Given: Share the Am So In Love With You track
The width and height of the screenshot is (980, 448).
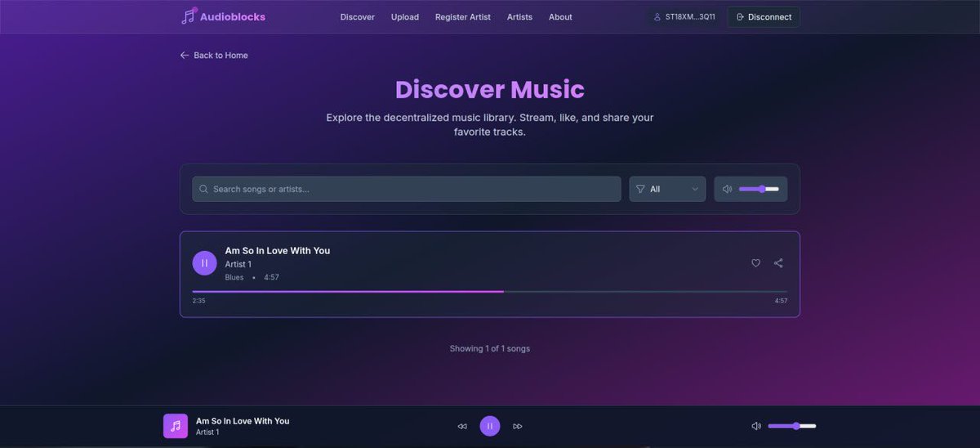Looking at the screenshot, I should 778,263.
